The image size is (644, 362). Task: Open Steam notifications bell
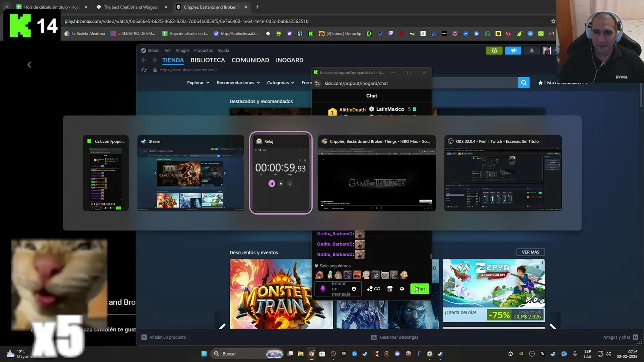pyautogui.click(x=532, y=50)
